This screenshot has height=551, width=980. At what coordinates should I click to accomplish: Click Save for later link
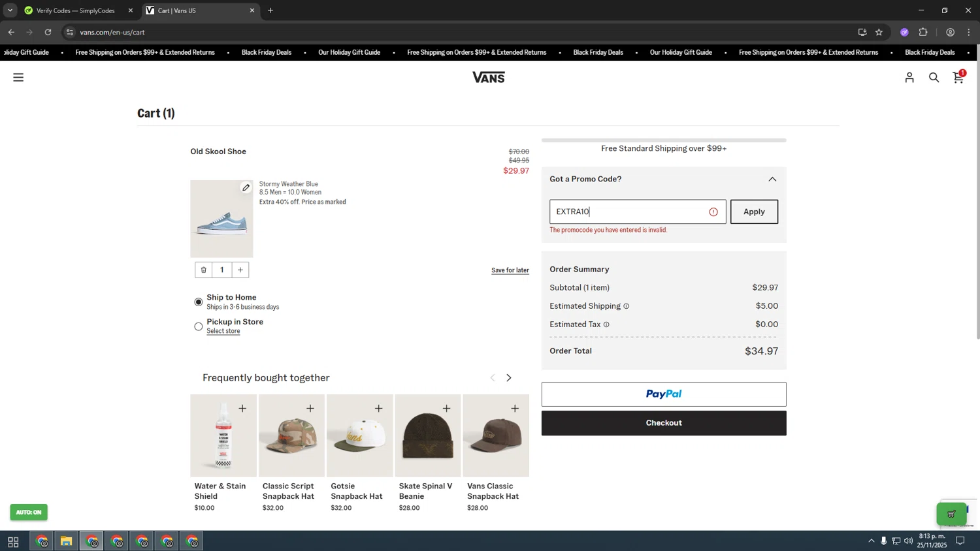click(510, 270)
